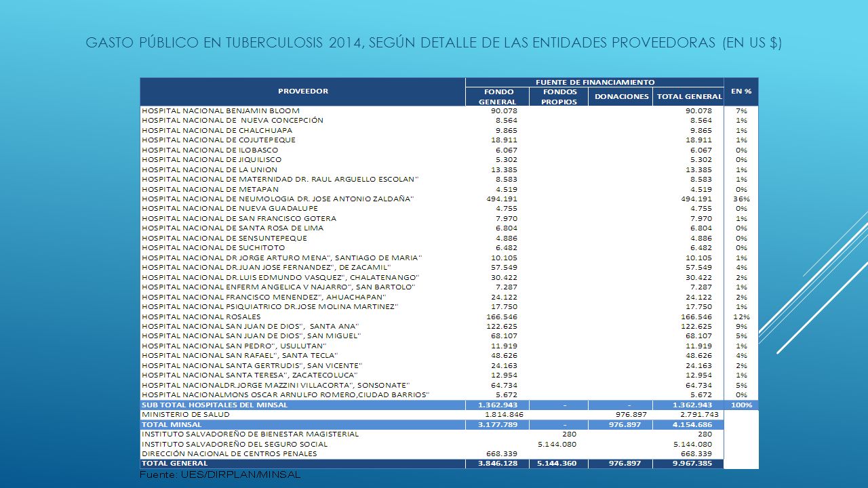Viewport: 868px width, 488px height.
Task: Select the 3.846.128 Fondo General grand total
Action: pos(498,464)
